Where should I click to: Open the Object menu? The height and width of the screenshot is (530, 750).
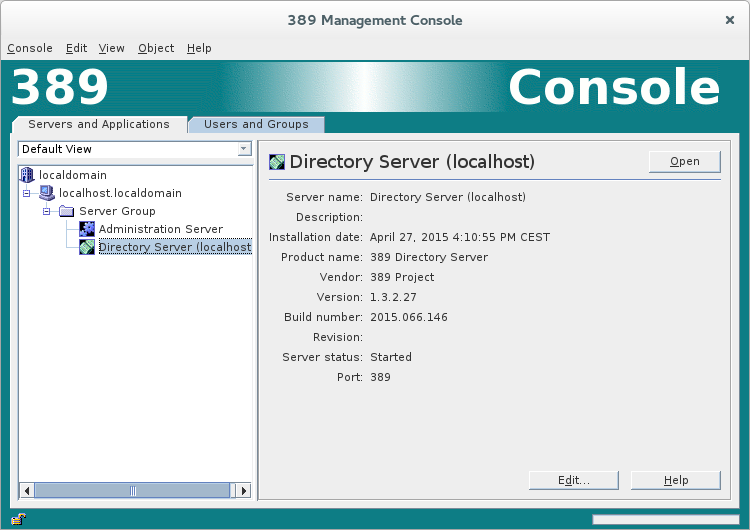point(156,48)
